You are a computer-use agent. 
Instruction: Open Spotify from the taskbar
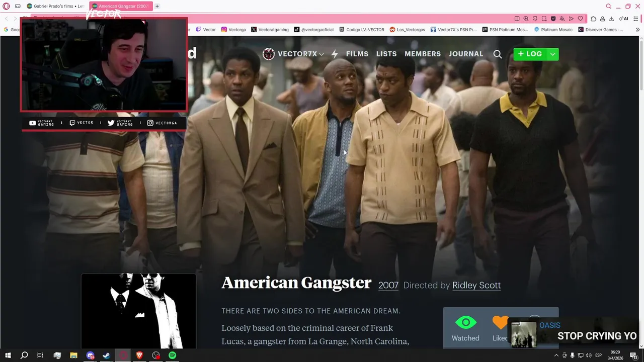pos(173,355)
